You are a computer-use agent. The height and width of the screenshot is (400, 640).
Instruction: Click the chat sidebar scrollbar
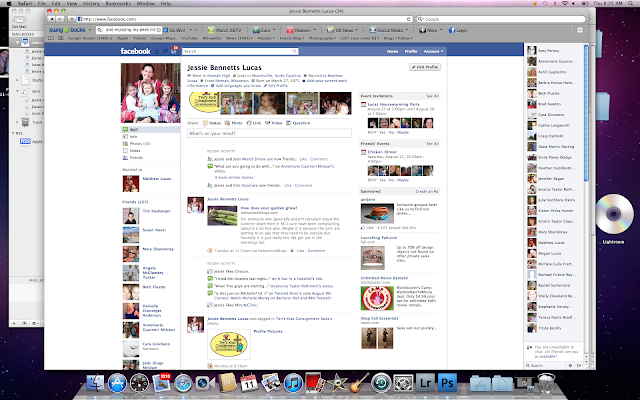(586, 113)
